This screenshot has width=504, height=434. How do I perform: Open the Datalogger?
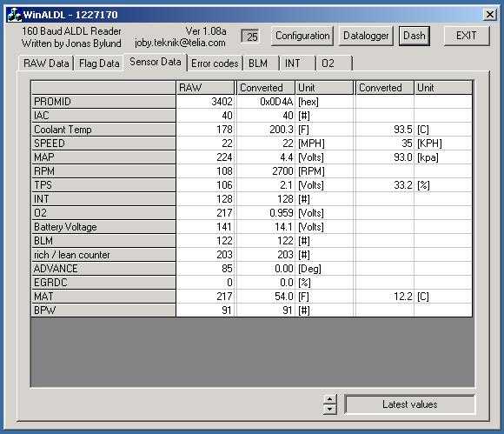366,36
